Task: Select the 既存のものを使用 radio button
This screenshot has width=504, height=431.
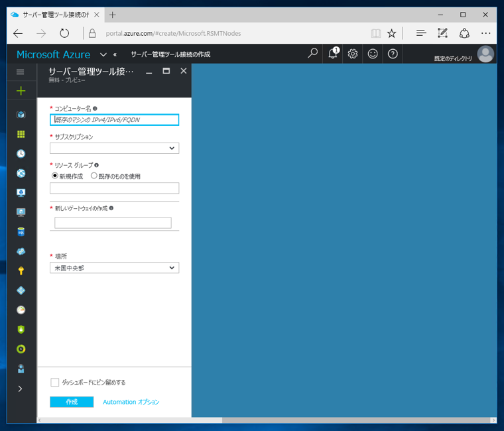Action: tap(94, 176)
